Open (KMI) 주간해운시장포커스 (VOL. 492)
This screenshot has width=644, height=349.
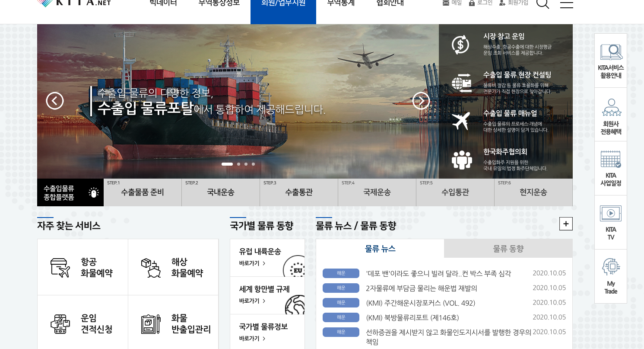click(x=421, y=303)
